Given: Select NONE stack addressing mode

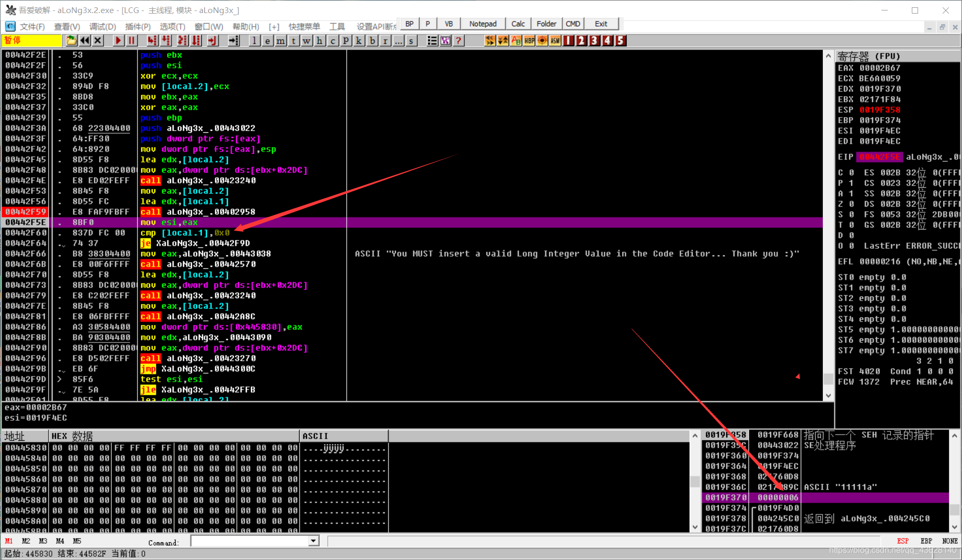Looking at the screenshot, I should click(950, 541).
